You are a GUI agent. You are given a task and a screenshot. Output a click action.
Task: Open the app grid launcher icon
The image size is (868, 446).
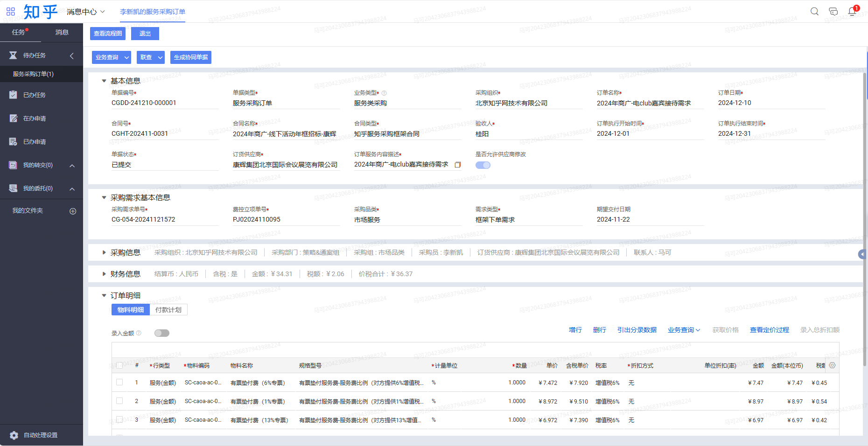click(11, 12)
